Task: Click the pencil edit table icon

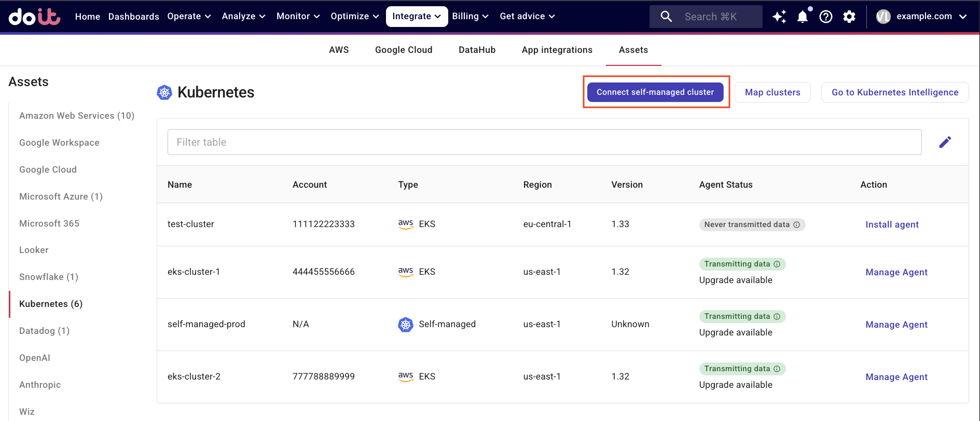Action: (945, 142)
